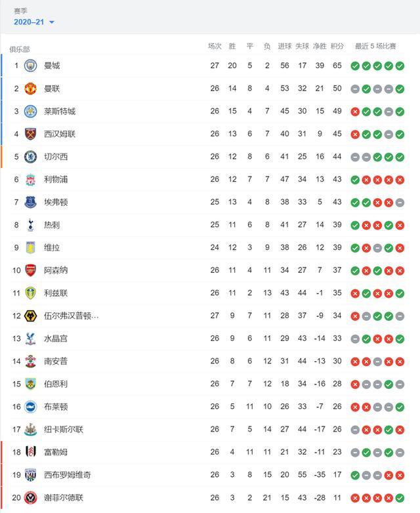Open the 埃弗顿 team link
Image resolution: width=420 pixels, height=513 pixels.
coord(55,202)
